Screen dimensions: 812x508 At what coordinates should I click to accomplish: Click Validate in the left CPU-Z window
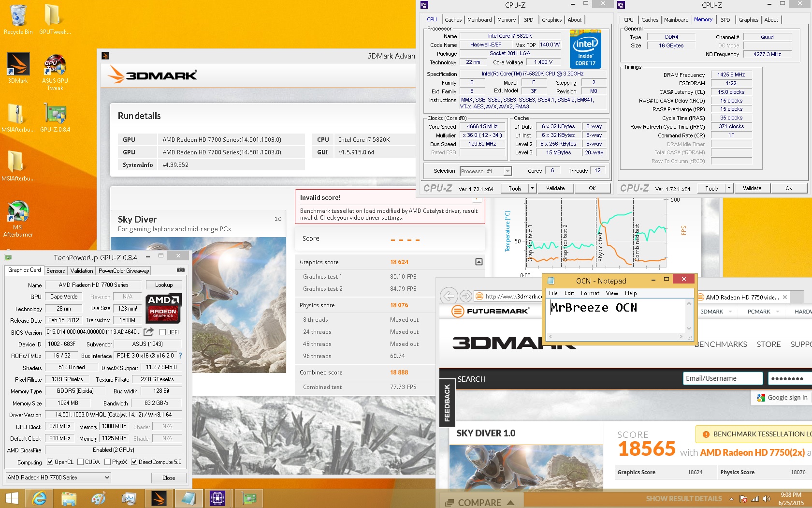click(x=555, y=188)
